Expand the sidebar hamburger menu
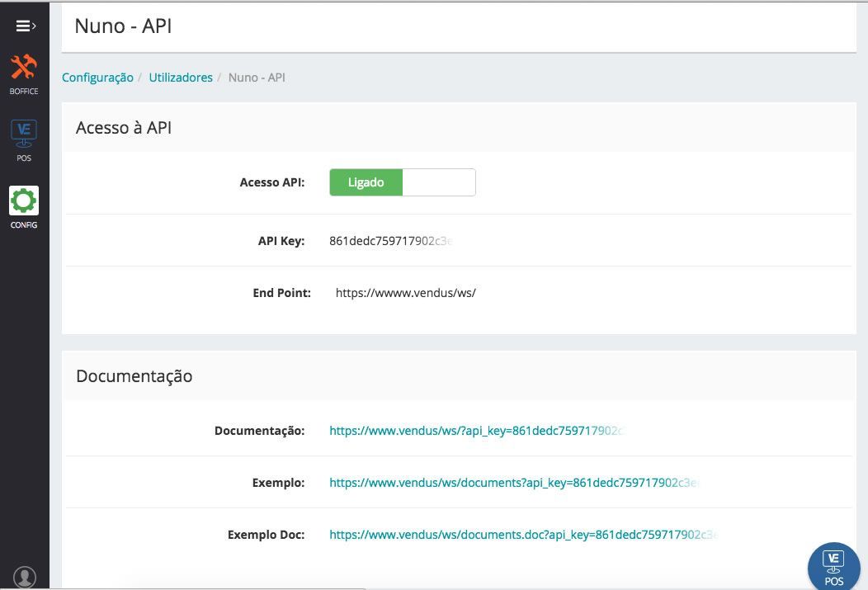 coord(26,26)
